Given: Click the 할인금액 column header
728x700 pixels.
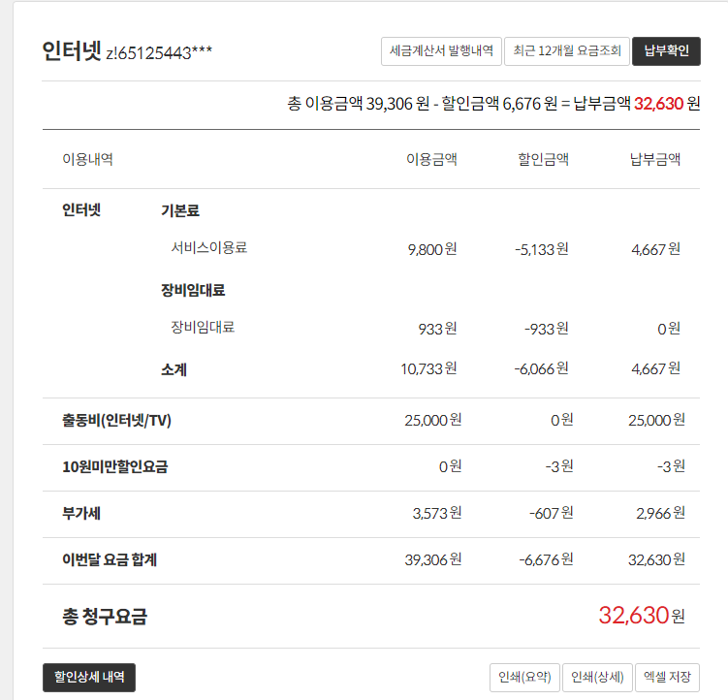Looking at the screenshot, I should click(x=543, y=160).
